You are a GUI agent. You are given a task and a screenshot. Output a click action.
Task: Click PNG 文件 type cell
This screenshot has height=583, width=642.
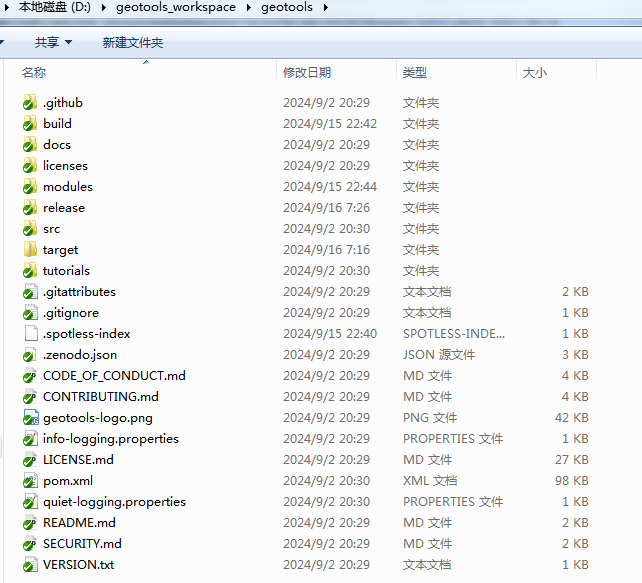point(430,418)
